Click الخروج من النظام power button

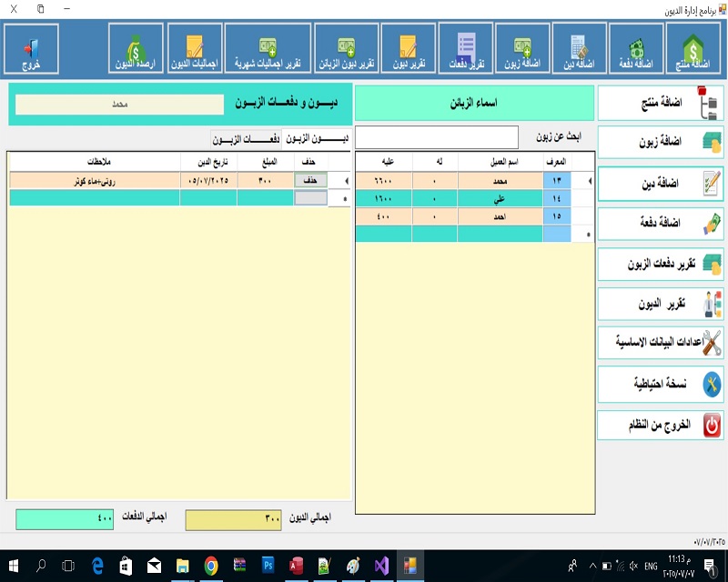tap(660, 425)
